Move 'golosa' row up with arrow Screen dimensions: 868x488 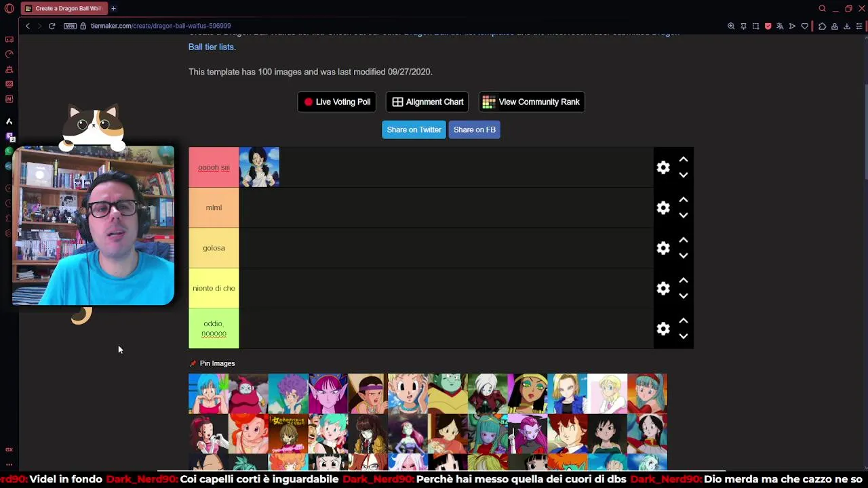coord(684,240)
